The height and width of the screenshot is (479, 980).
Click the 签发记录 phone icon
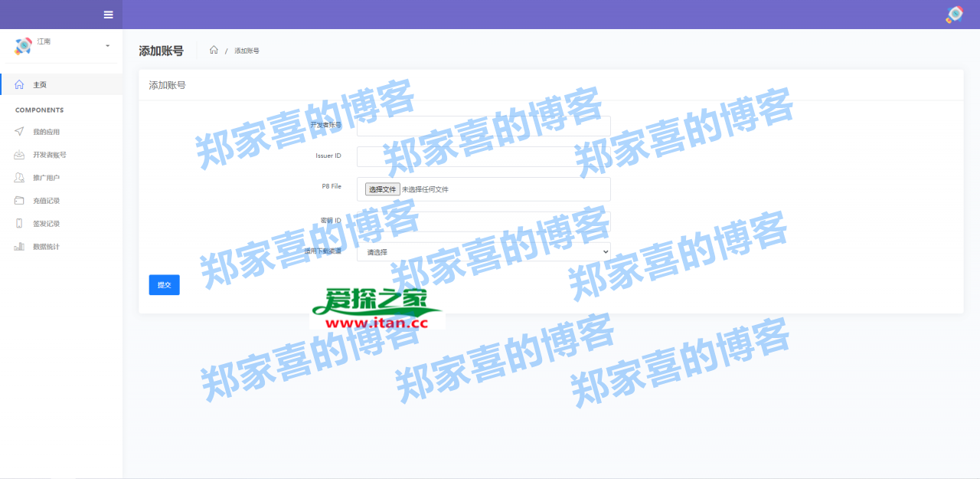[19, 224]
